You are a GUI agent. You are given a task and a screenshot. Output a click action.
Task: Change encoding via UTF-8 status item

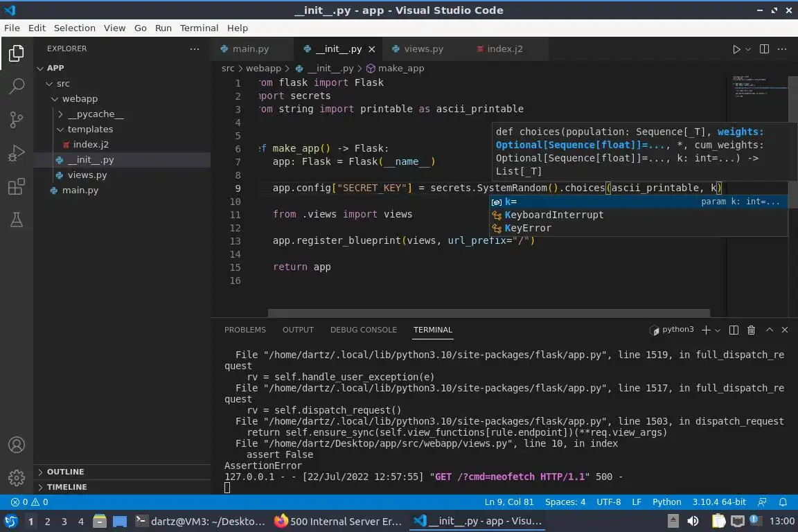[x=608, y=502]
